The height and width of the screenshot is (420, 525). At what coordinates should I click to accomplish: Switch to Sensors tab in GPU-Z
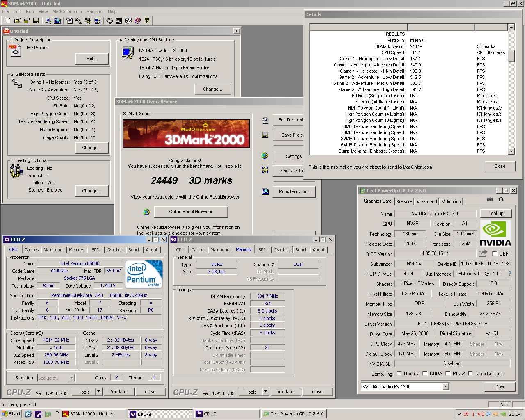click(x=404, y=202)
